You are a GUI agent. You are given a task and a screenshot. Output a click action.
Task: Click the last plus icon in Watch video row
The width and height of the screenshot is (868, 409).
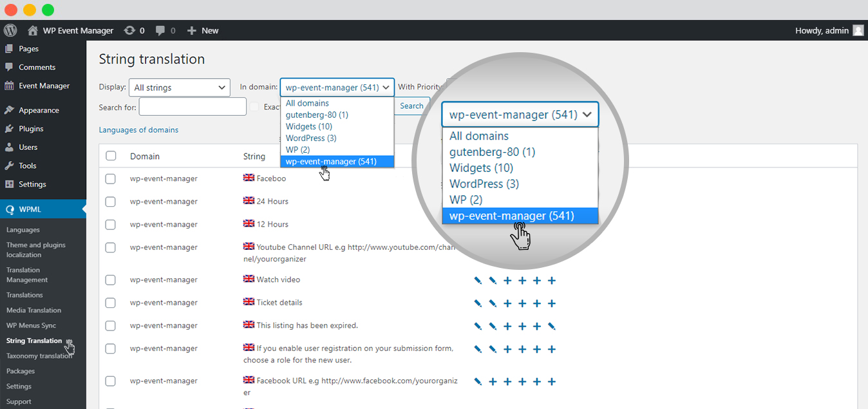coord(551,280)
